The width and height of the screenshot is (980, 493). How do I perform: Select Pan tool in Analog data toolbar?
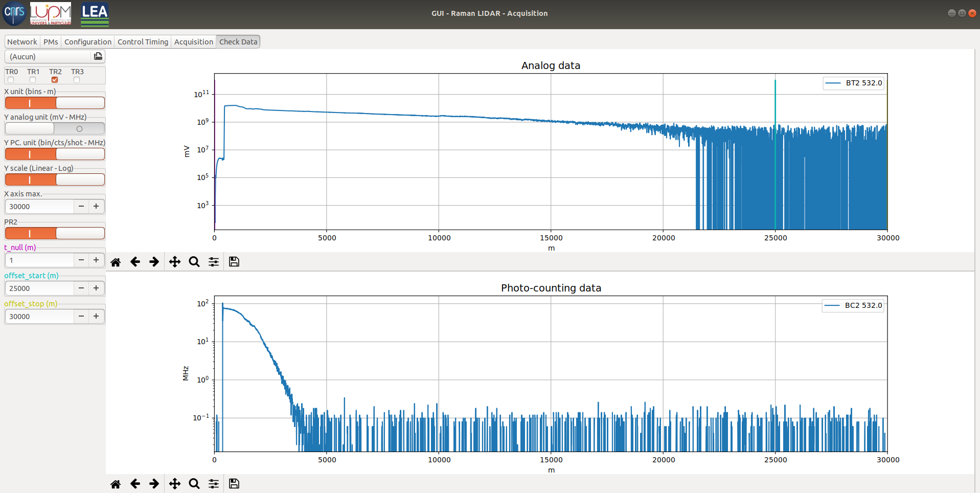(175, 262)
